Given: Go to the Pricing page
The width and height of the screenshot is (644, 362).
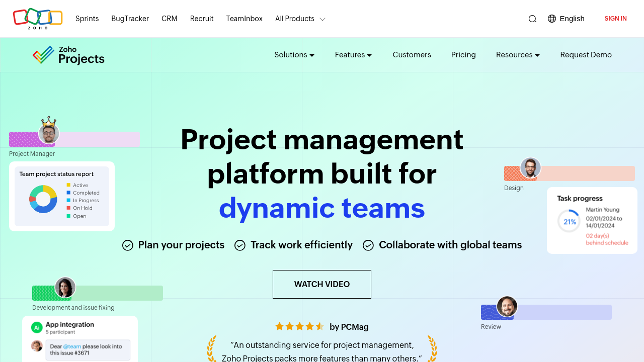Looking at the screenshot, I should (463, 55).
